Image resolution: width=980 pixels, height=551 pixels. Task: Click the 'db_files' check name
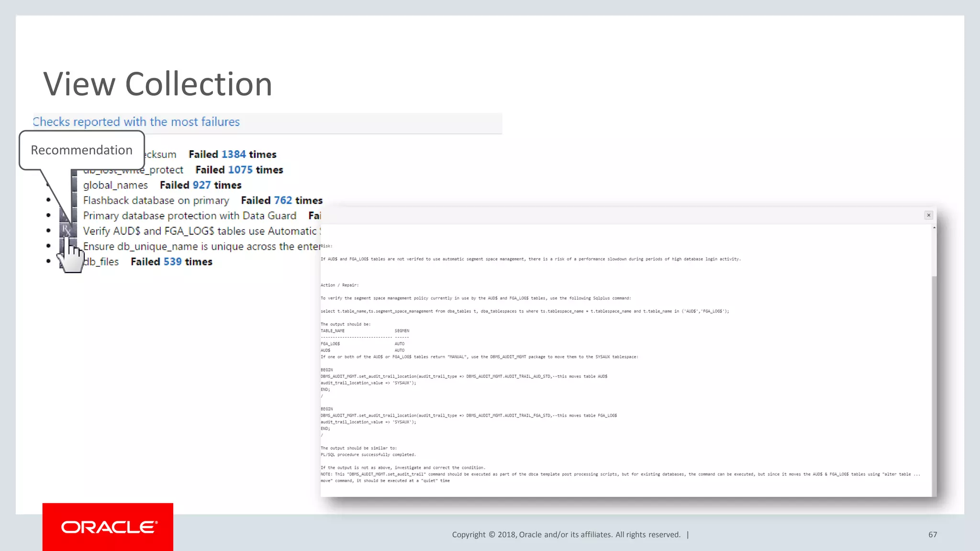coord(101,262)
